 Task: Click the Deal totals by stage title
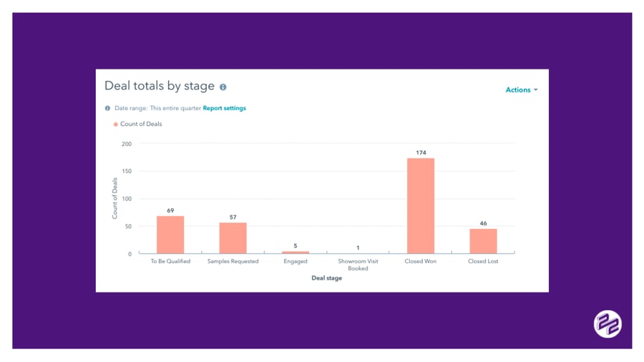click(x=160, y=86)
